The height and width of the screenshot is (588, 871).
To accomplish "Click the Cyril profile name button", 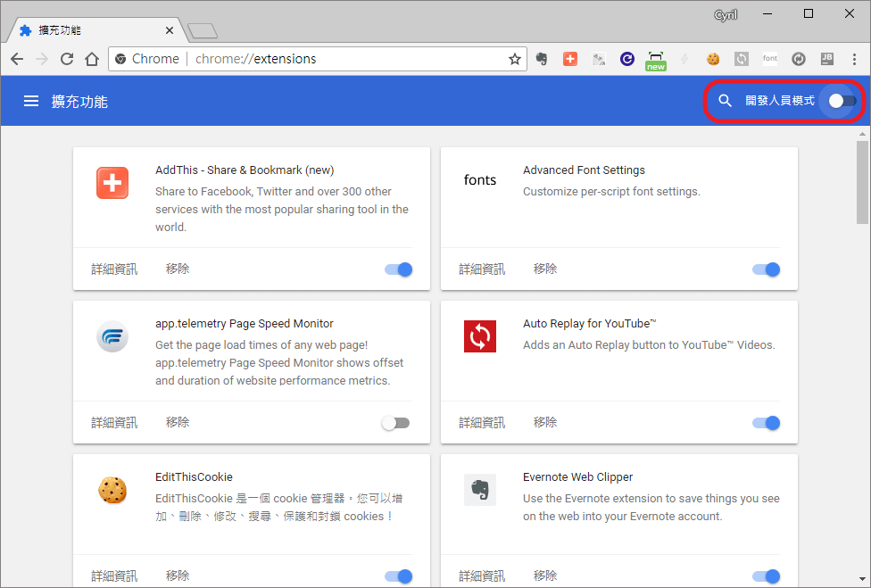I will [726, 15].
